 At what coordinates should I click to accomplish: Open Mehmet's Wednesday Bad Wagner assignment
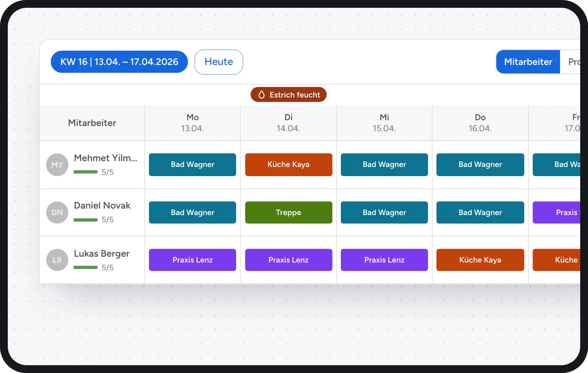[384, 165]
